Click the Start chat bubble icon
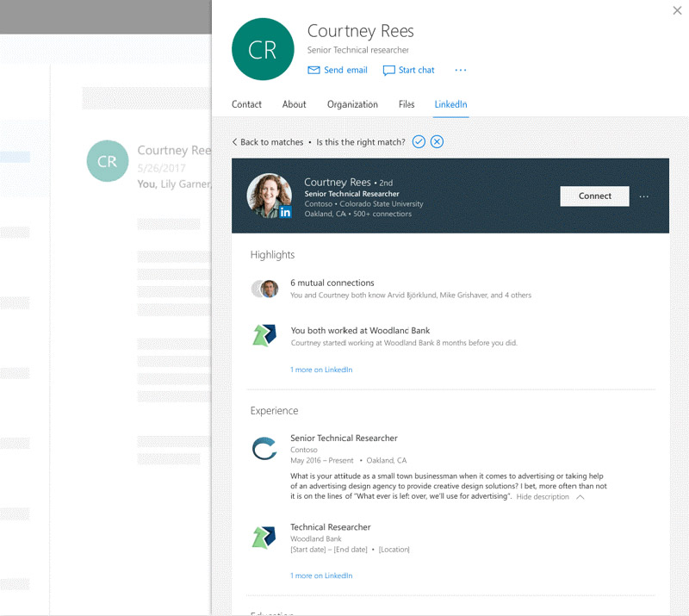 pos(389,71)
